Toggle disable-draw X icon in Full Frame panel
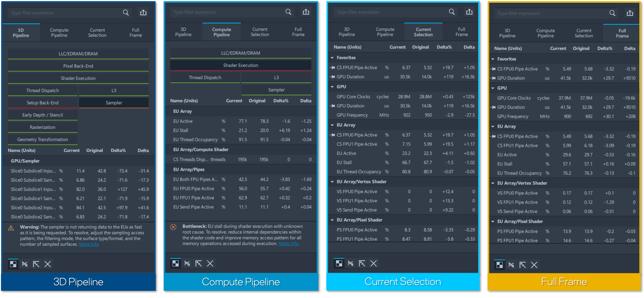The height and width of the screenshot is (298, 644). [x=534, y=265]
